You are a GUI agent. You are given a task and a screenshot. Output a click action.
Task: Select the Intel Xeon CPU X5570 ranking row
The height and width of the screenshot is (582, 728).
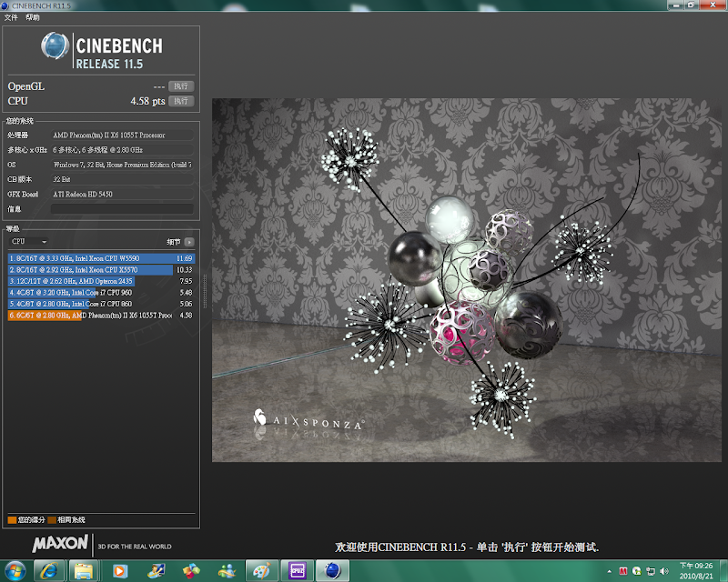click(x=101, y=270)
